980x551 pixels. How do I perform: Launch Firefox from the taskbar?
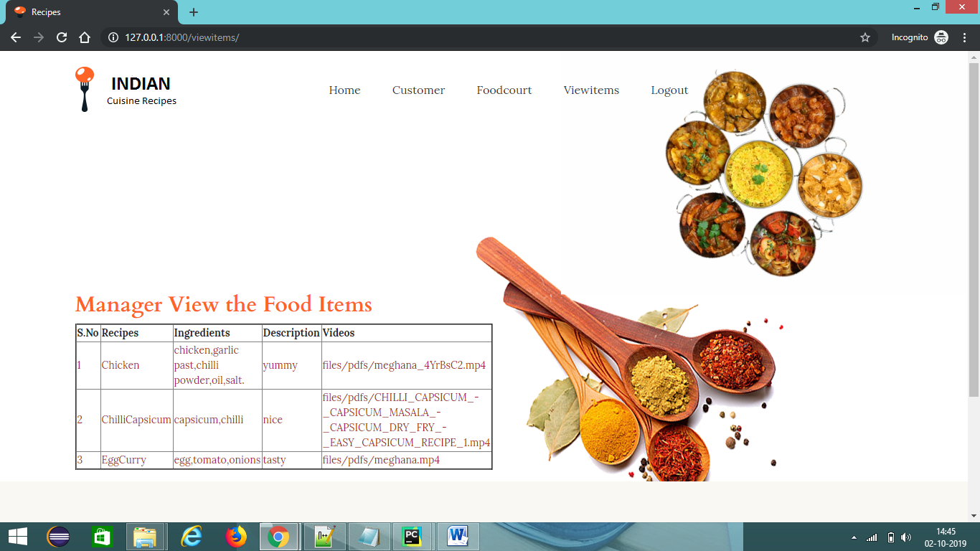click(235, 537)
